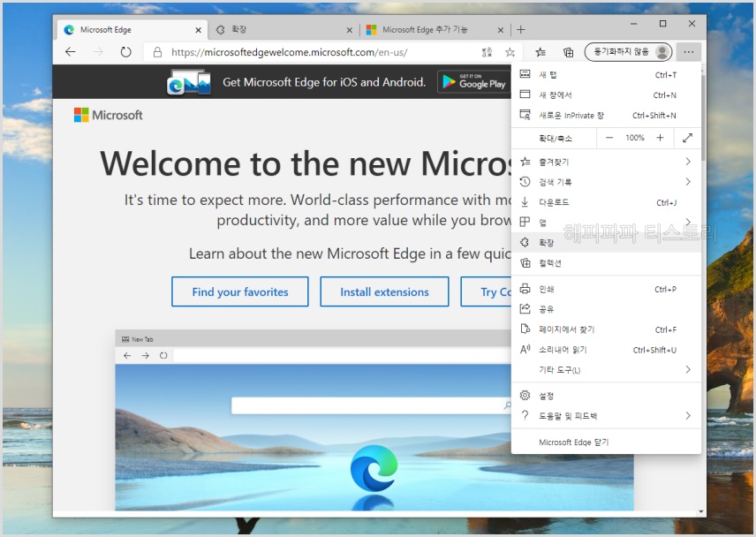Choose 새 탭 menu item
This screenshot has height=537, width=756.
point(606,75)
